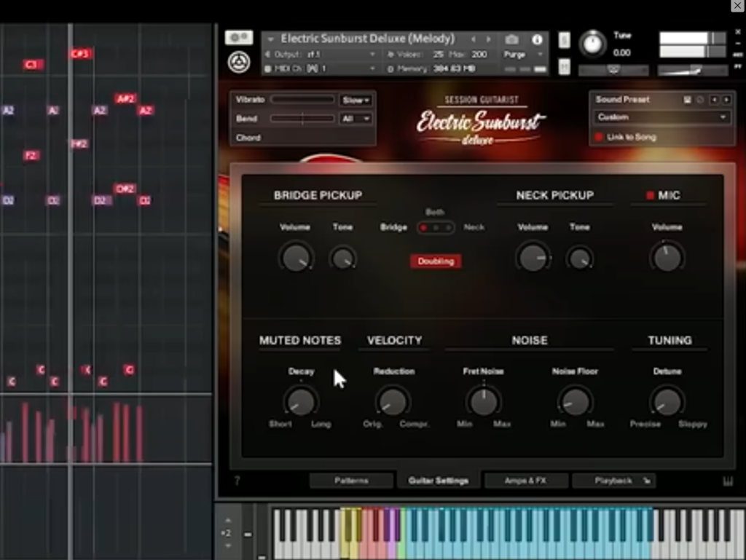
Task: Click the Neck Pickup Tone knob
Action: click(x=579, y=259)
